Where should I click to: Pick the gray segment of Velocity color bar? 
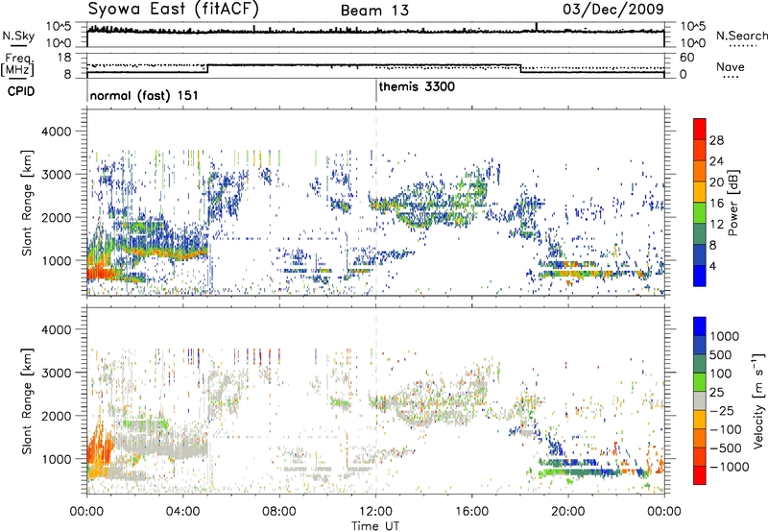point(700,400)
